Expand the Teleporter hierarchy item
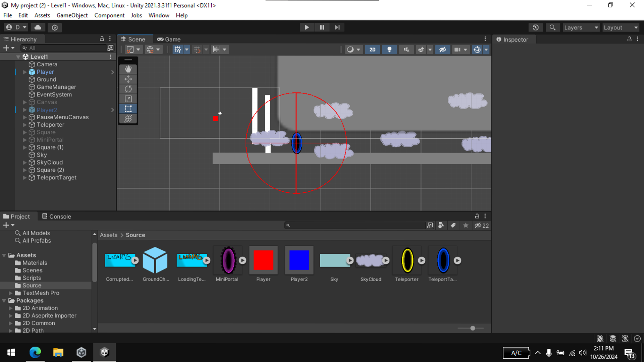This screenshot has height=362, width=644. coord(24,125)
